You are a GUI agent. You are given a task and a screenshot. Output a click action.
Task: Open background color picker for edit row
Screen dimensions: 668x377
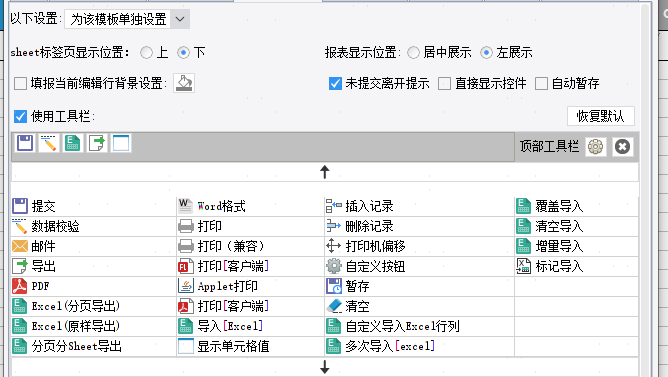click(184, 83)
